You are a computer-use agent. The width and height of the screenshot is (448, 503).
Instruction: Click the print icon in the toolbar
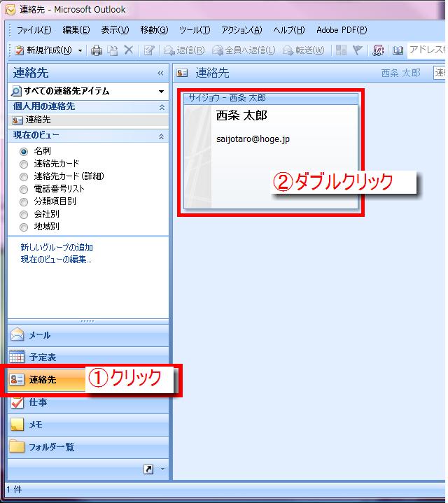[97, 50]
